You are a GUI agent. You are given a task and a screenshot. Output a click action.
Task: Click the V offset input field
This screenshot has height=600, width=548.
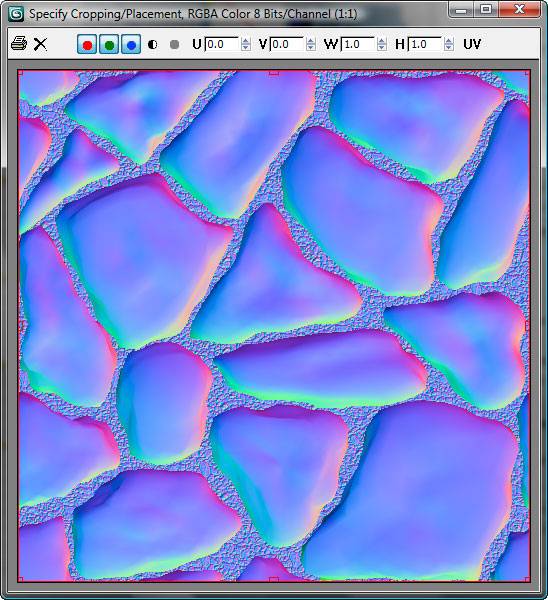tap(287, 44)
